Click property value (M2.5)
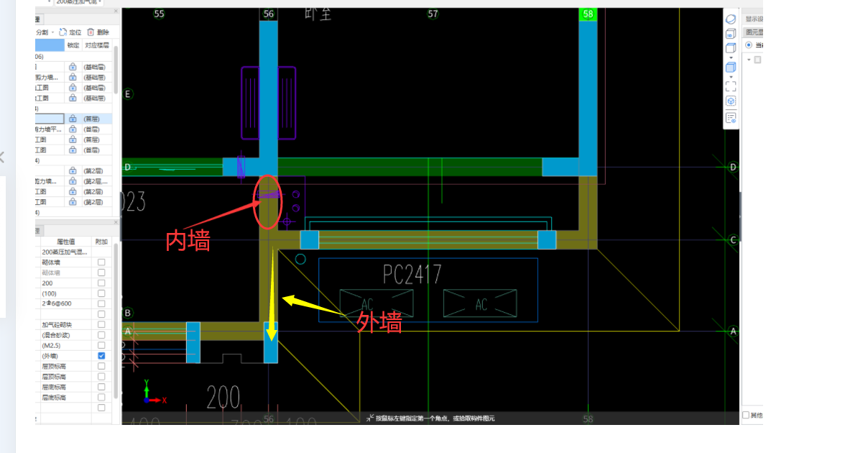This screenshot has width=868, height=453. 65,345
